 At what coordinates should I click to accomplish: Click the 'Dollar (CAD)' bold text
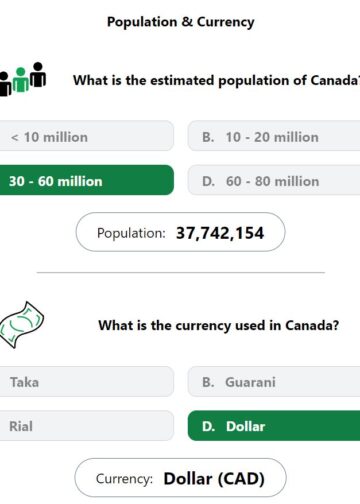214,479
